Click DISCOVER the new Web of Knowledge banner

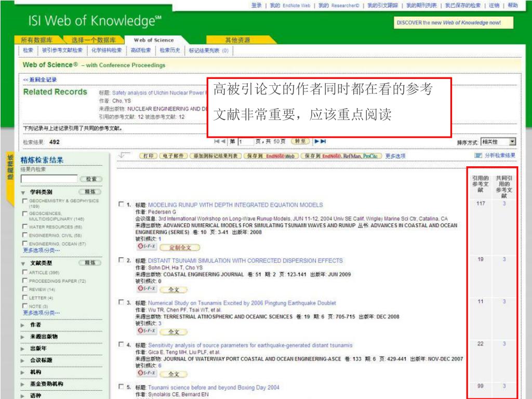[453, 23]
